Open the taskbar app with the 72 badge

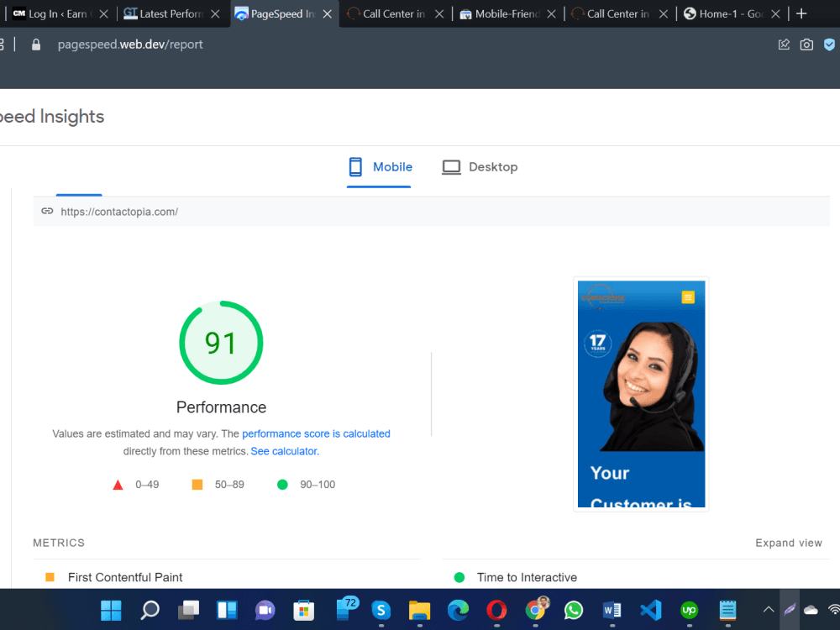tap(346, 608)
